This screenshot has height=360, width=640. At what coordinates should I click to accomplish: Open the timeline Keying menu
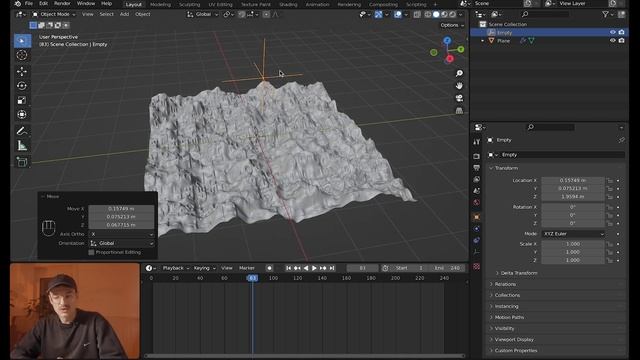click(204, 268)
